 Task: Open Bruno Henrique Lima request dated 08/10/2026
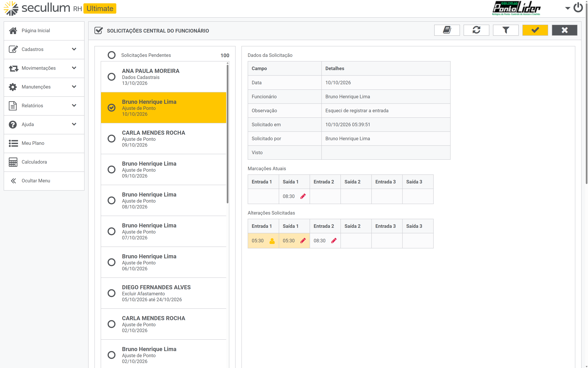(x=164, y=200)
